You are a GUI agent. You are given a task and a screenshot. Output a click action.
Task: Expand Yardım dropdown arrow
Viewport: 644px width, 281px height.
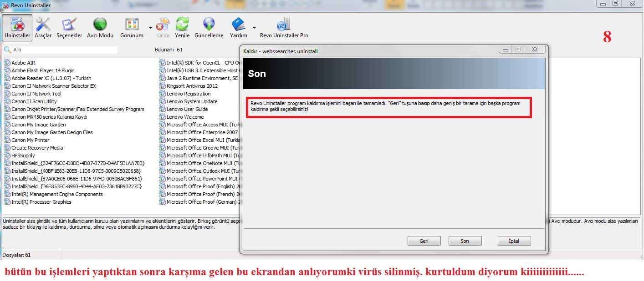254,28
